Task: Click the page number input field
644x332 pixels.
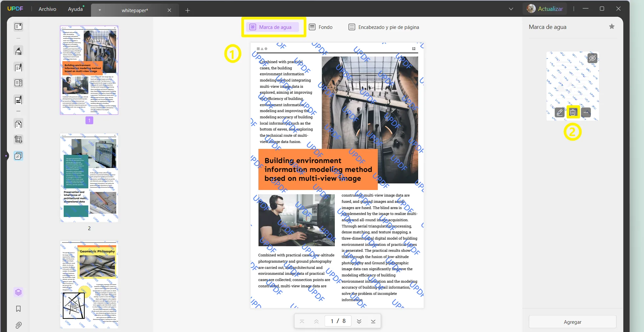Action: 338,321
